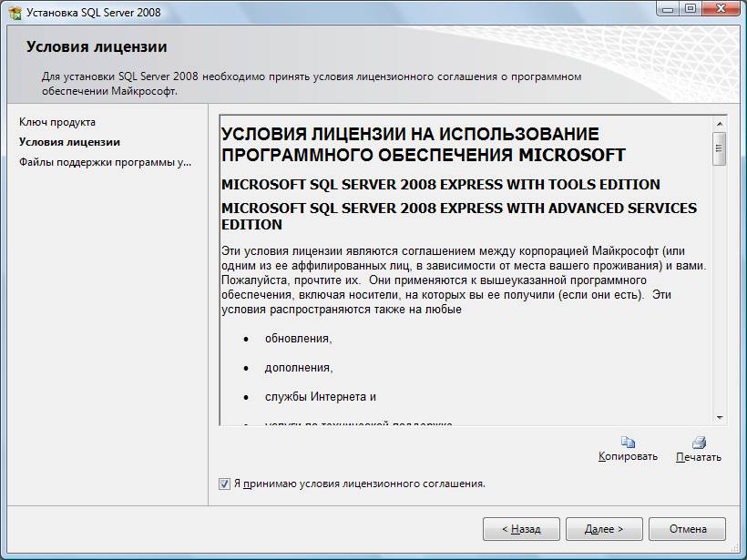Close the SQL Server 2008 setup window
The height and width of the screenshot is (560, 747).
pos(720,9)
